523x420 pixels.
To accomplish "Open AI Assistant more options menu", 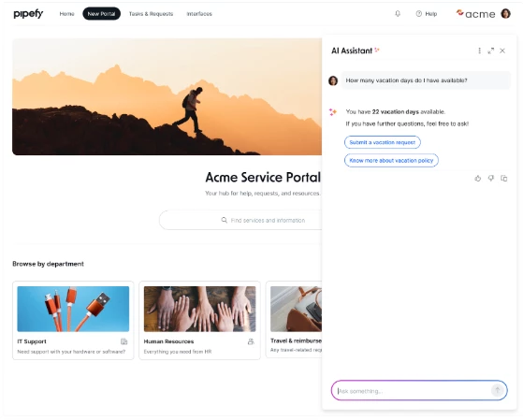I will [479, 51].
